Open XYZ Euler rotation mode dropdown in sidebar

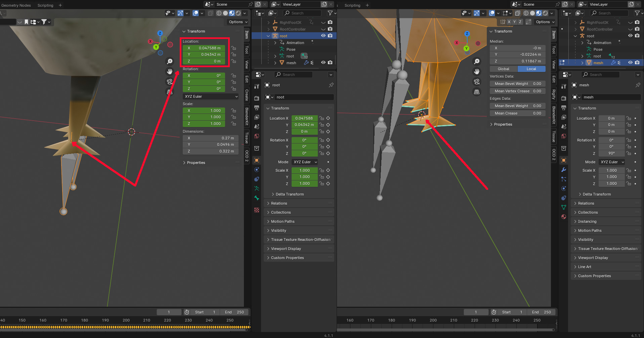pyautogui.click(x=211, y=96)
